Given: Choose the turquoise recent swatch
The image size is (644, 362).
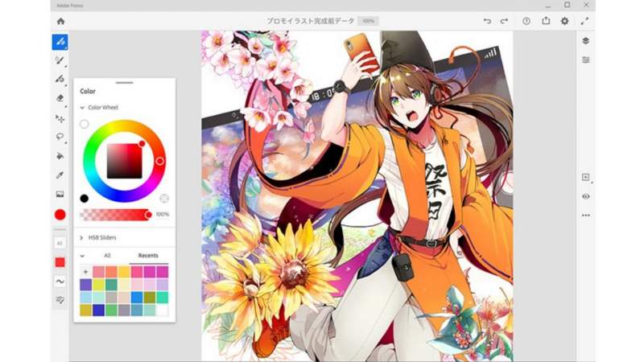Looking at the screenshot, I should click(x=163, y=297).
